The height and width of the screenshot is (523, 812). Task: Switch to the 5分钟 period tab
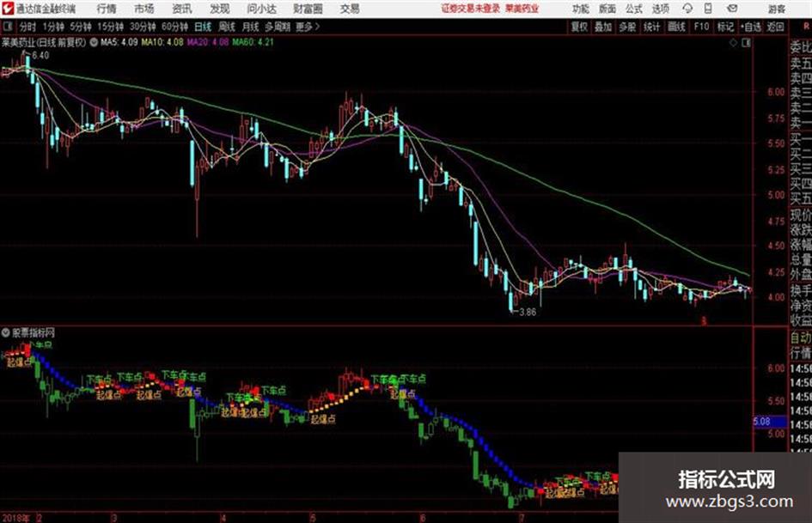point(81,27)
